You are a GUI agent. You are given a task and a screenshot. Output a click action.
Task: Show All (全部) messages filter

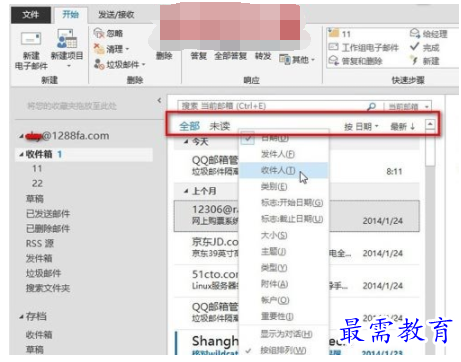click(189, 126)
